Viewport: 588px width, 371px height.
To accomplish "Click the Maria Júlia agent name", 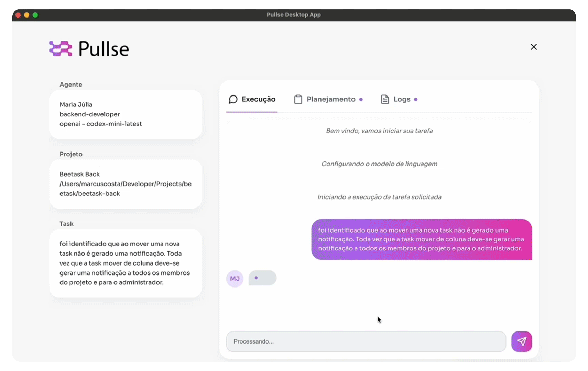I will (x=76, y=104).
